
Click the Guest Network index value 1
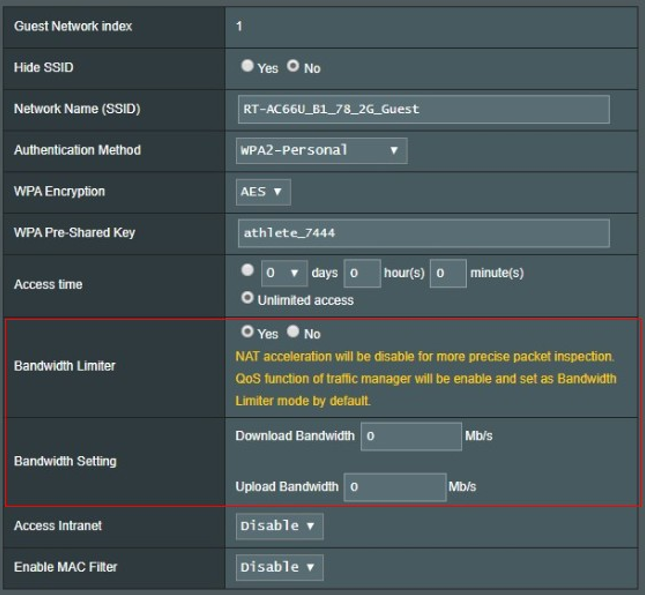pyautogui.click(x=239, y=26)
